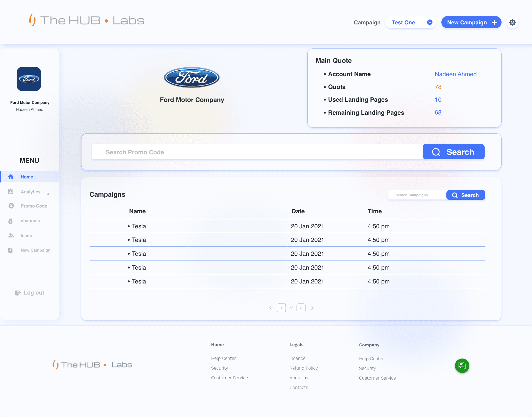This screenshot has height=417, width=532.
Task: Click the New Campaign file icon in sidebar
Action: pyautogui.click(x=11, y=250)
